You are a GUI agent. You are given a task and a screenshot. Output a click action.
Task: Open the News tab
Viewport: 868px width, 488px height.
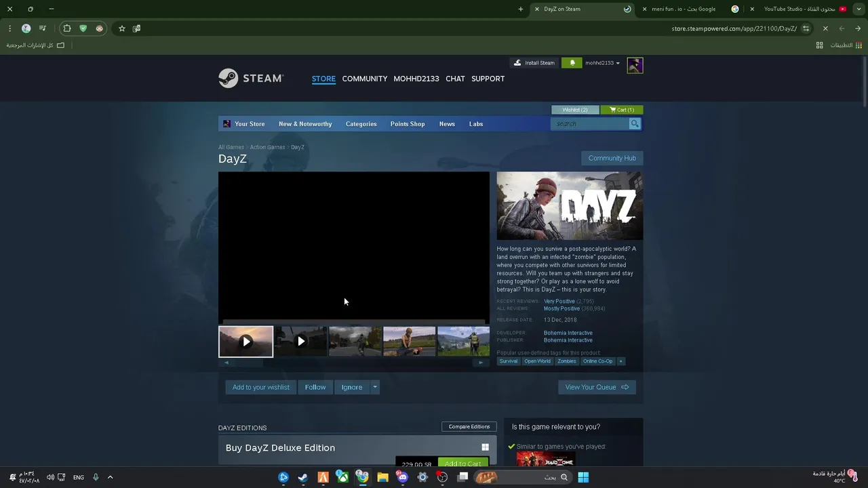[447, 124]
